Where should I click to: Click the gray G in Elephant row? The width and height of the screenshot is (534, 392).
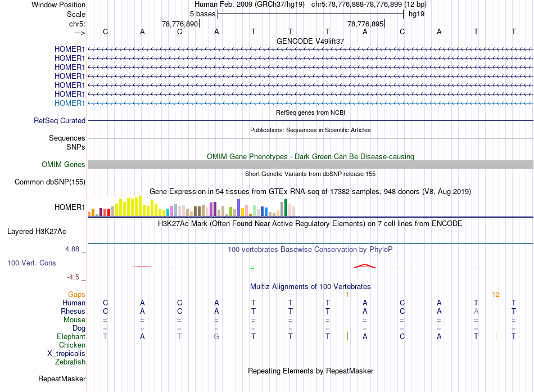click(x=216, y=337)
